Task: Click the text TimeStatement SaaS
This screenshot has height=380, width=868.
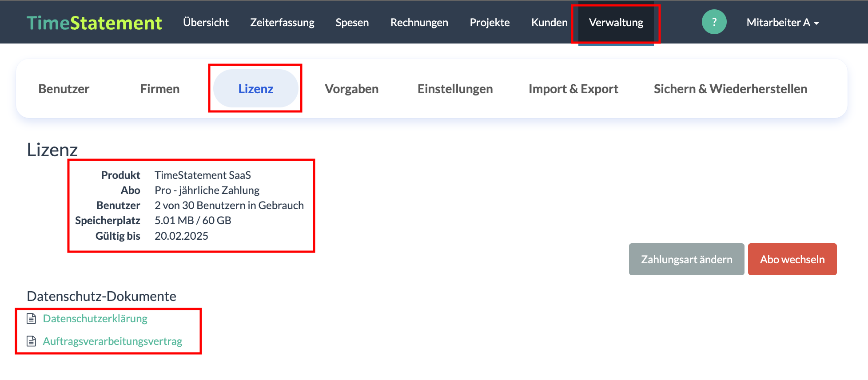Action: coord(203,175)
